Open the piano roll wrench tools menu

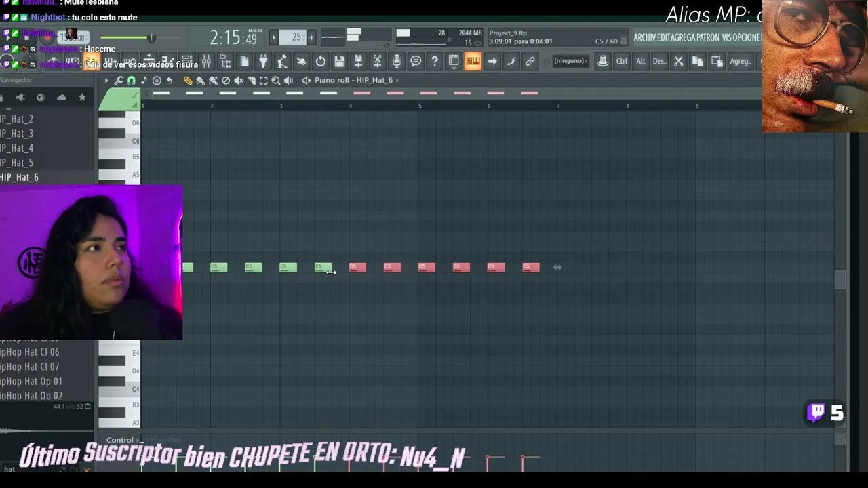pyautogui.click(x=119, y=81)
